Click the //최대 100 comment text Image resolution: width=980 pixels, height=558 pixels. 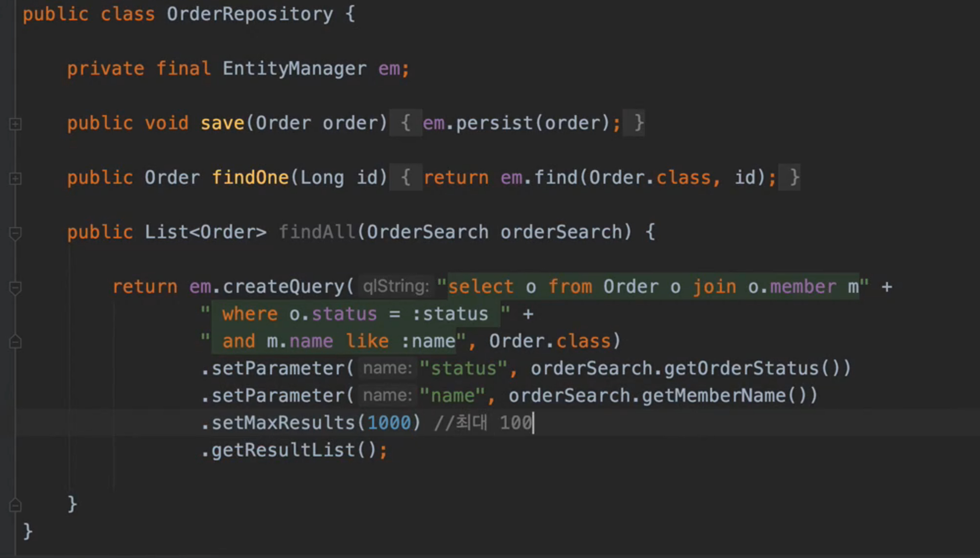483,423
